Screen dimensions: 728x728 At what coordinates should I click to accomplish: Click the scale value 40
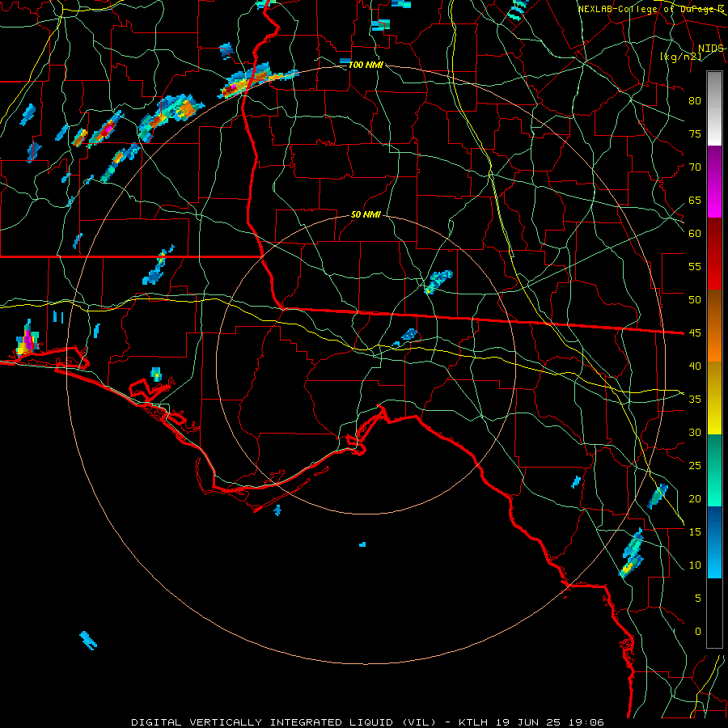695,366
